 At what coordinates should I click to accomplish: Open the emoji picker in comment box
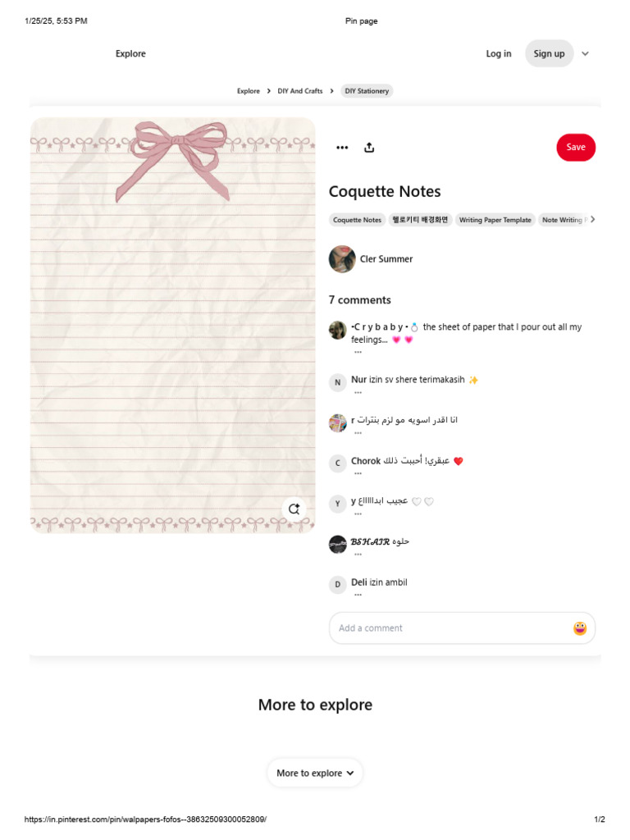pyautogui.click(x=580, y=628)
